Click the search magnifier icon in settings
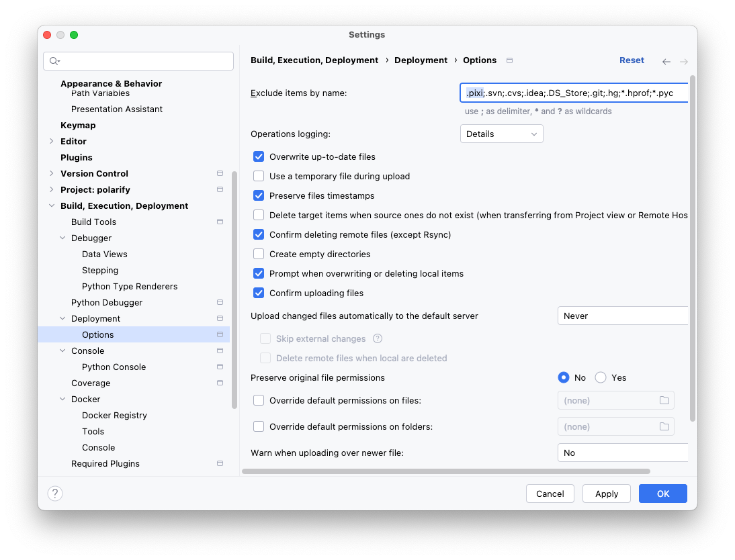The image size is (735, 560). pyautogui.click(x=54, y=61)
